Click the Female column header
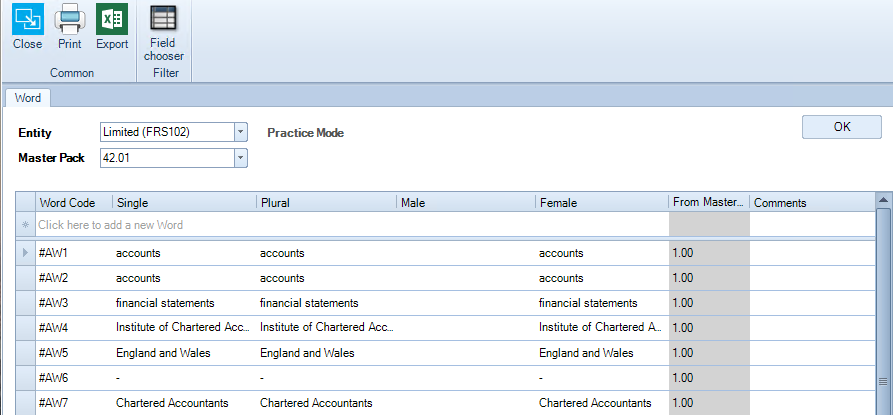This screenshot has height=415, width=893. [x=602, y=203]
